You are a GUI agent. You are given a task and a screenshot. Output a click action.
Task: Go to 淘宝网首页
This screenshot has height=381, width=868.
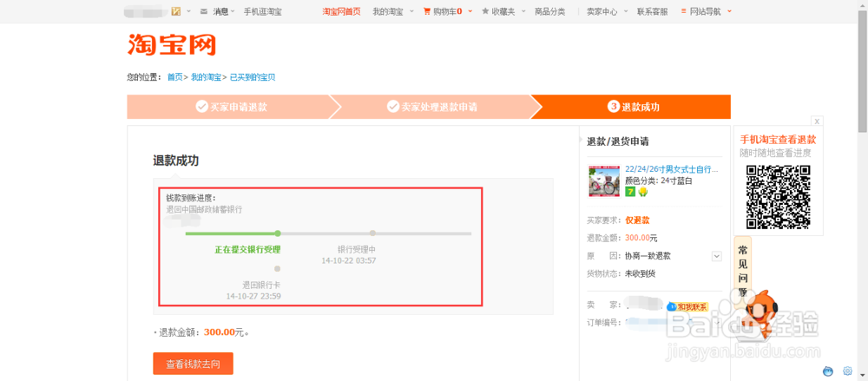[x=341, y=11]
